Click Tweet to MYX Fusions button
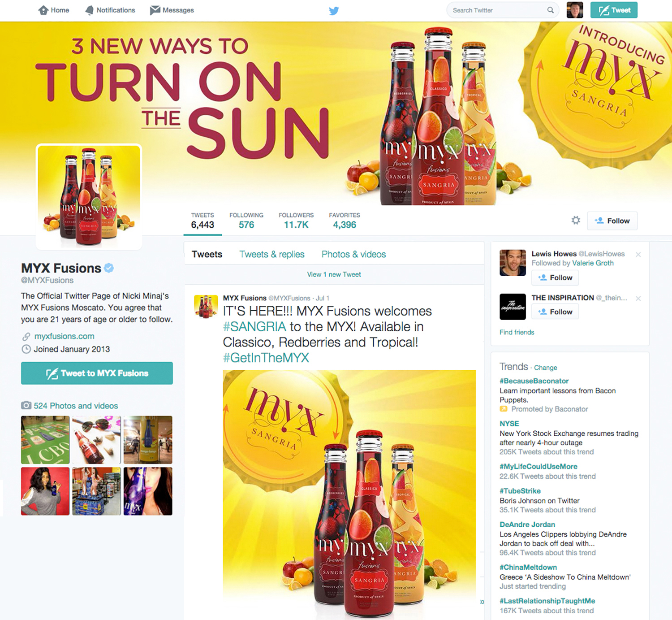 click(x=97, y=373)
